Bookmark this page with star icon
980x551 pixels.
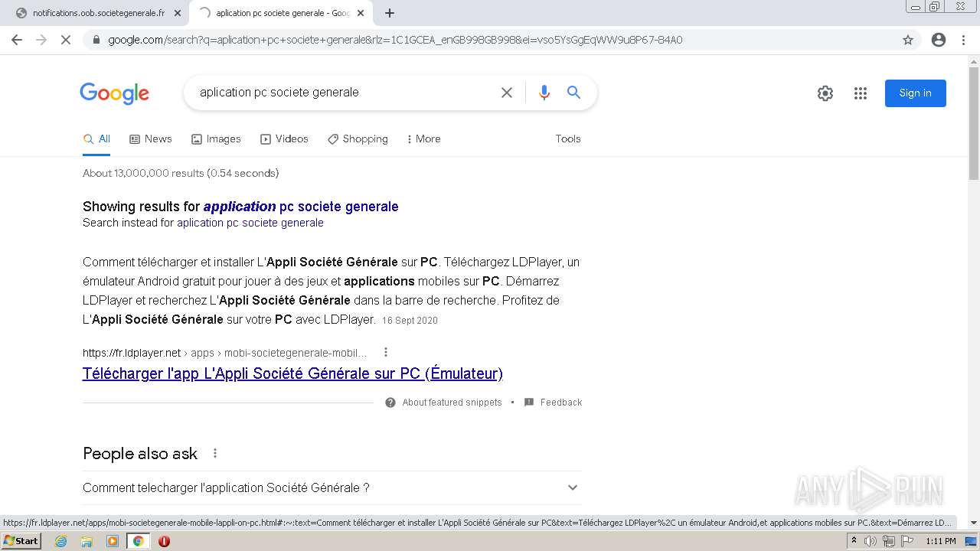tap(908, 40)
